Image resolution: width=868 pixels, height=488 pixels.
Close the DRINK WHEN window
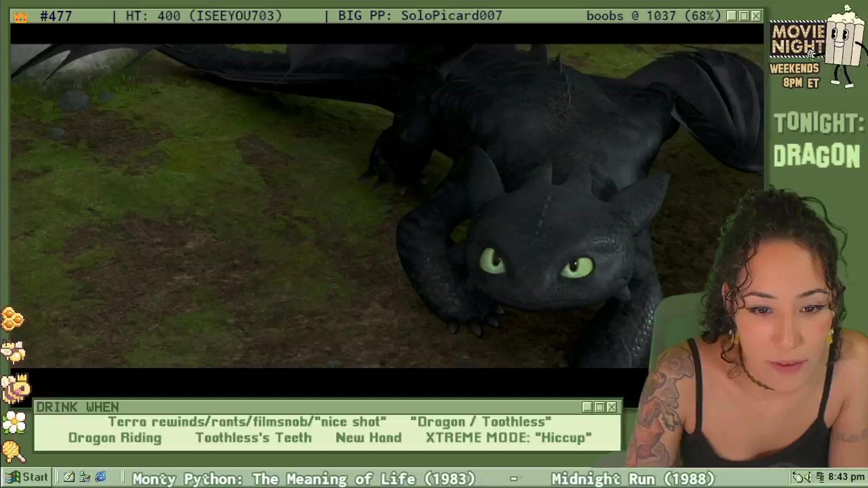(x=612, y=407)
